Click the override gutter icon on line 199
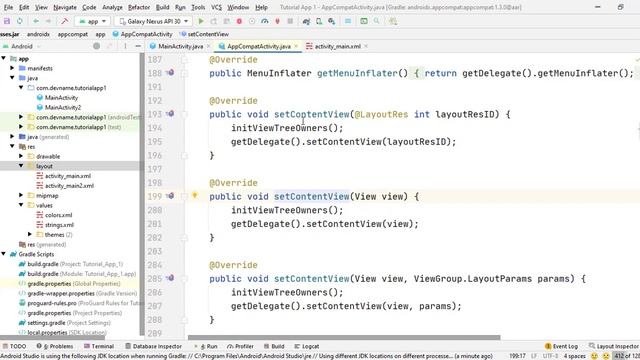This screenshot has height=360, width=640. click(x=170, y=196)
